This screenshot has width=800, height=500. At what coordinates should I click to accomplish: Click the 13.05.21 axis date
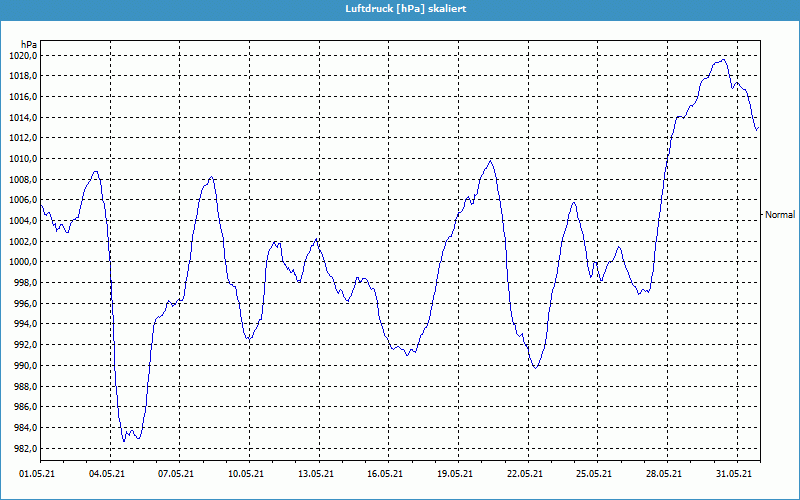[315, 474]
